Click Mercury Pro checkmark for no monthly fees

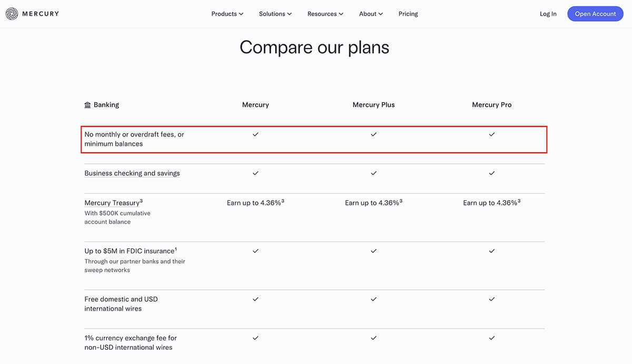[492, 134]
